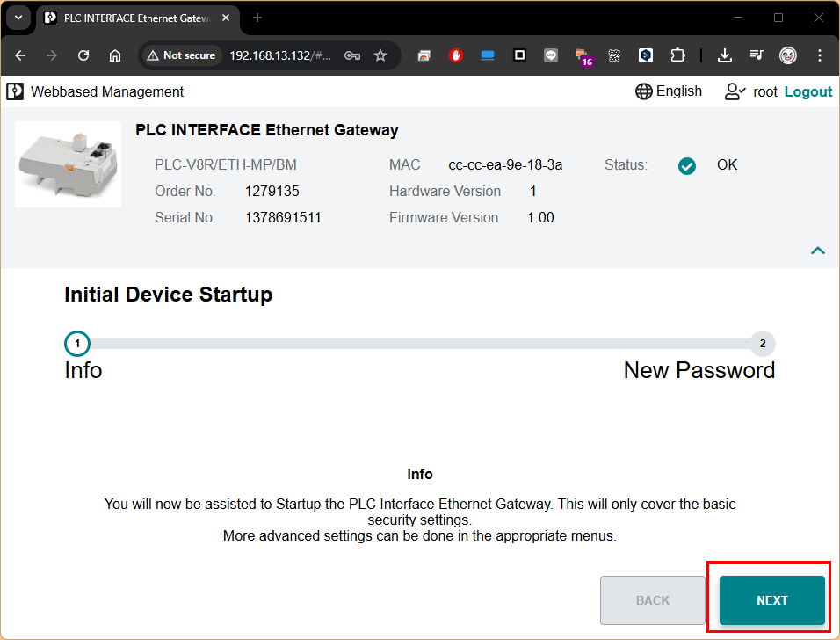Minimize the browser window
The image size is (840, 640).
pyautogui.click(x=738, y=18)
